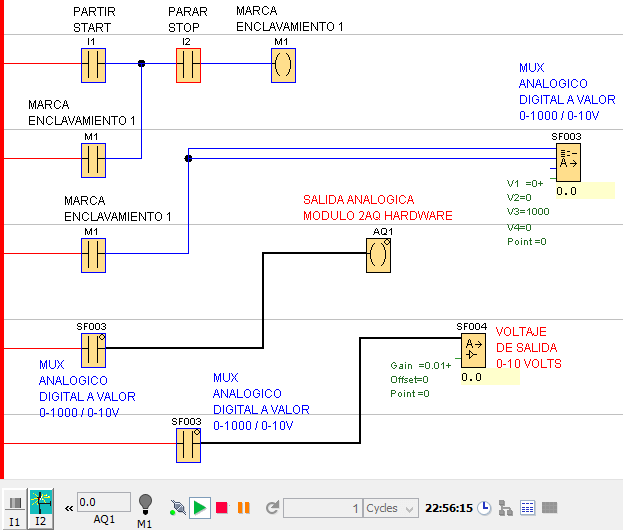Start simulation with green play button
The width and height of the screenshot is (625, 530).
200,508
